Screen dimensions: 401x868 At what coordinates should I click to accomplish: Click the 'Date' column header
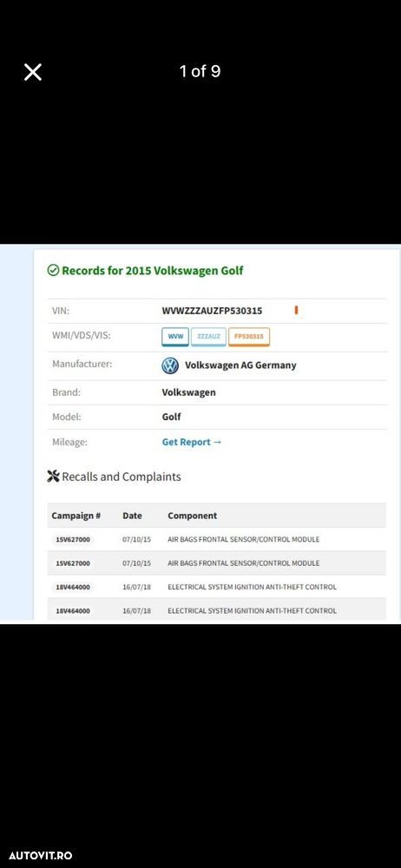[133, 516]
